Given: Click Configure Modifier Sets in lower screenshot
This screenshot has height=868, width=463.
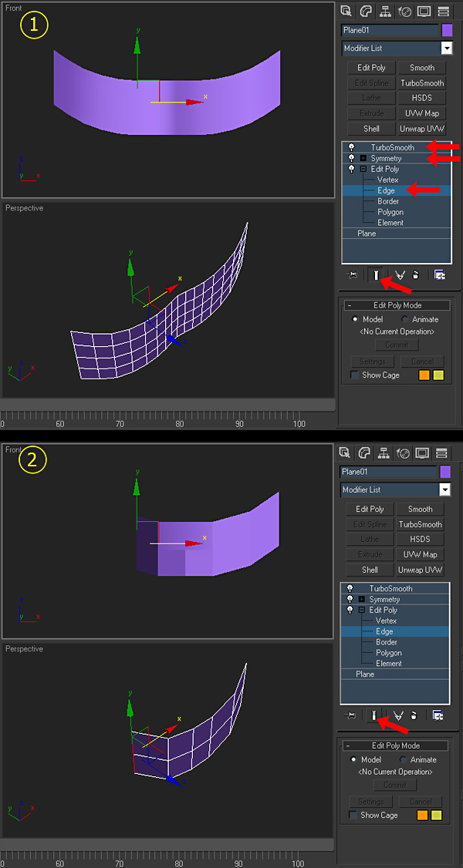Looking at the screenshot, I should (x=438, y=715).
